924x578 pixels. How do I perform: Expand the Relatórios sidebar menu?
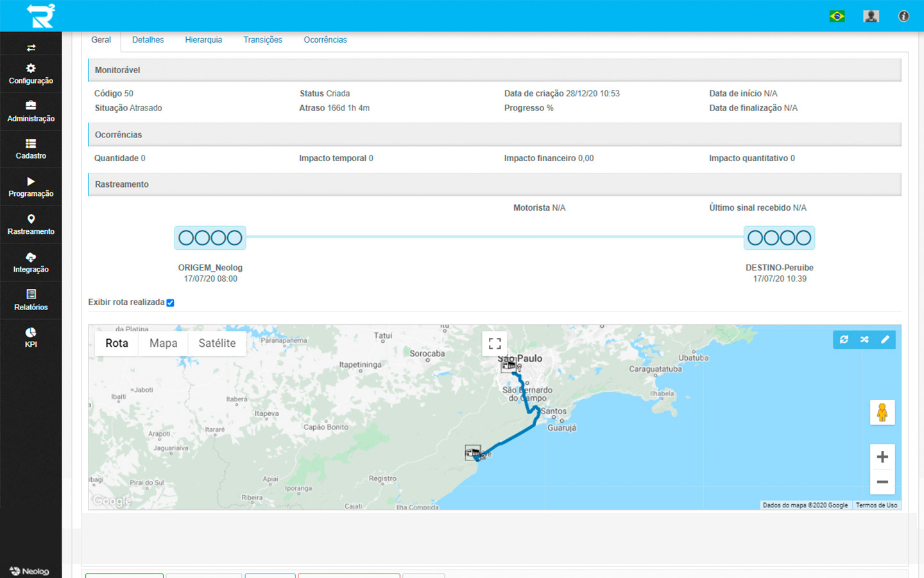pyautogui.click(x=31, y=300)
